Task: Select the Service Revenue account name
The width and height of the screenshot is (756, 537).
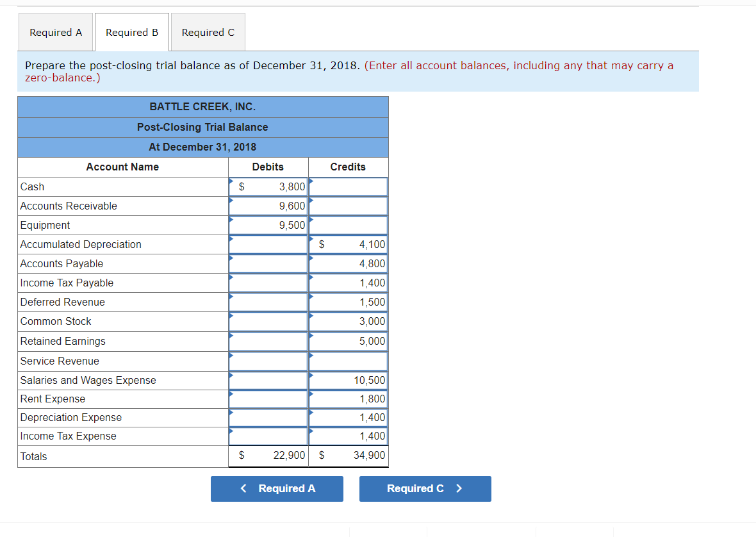Action: (x=123, y=361)
